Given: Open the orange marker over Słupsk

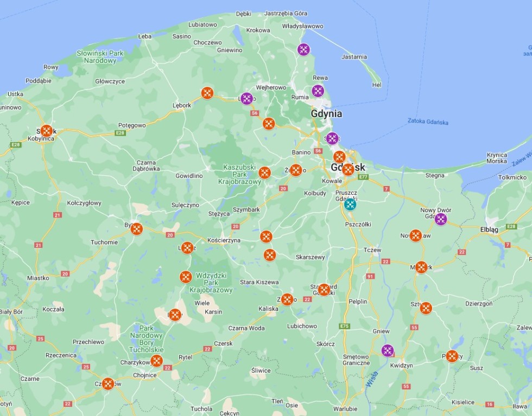Looking at the screenshot, I should point(47,131).
